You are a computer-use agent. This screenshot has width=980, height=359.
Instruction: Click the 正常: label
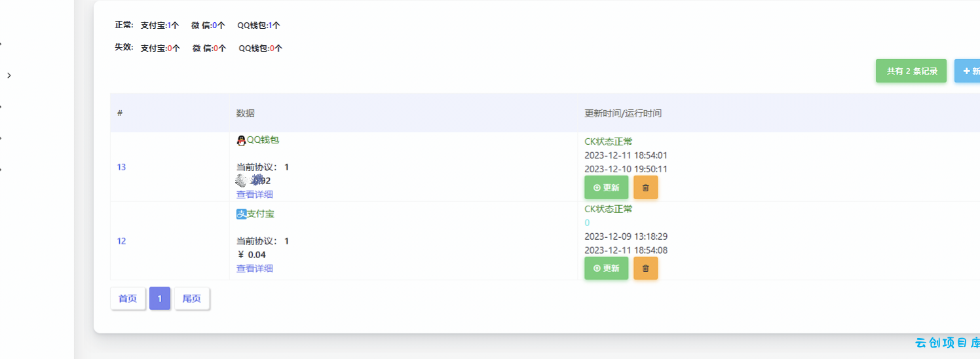click(124, 25)
